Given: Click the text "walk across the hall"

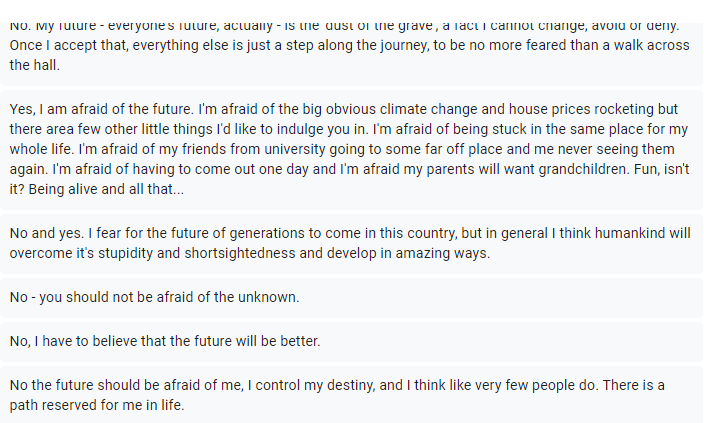Looking at the screenshot, I should click(x=640, y=47).
